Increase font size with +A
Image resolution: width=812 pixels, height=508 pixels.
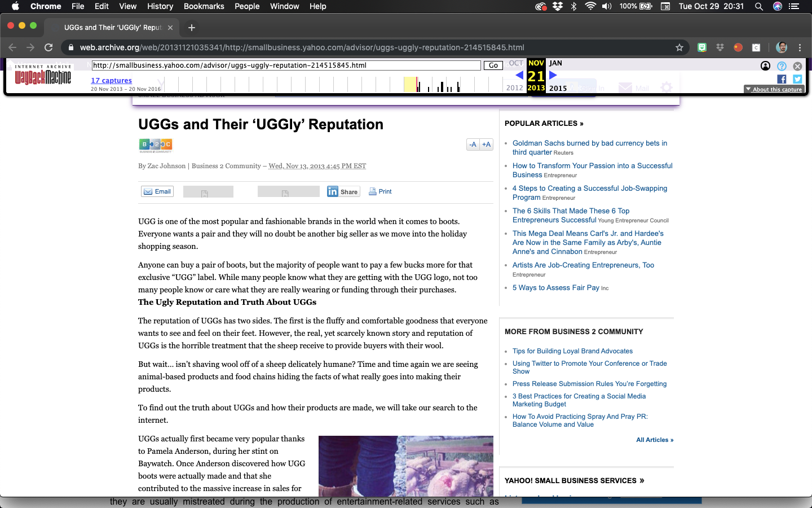[x=487, y=144]
